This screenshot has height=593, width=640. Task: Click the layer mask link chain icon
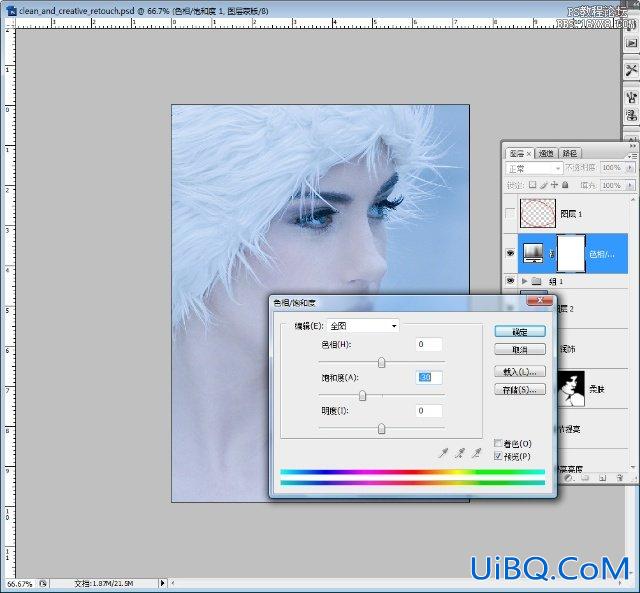pos(552,254)
